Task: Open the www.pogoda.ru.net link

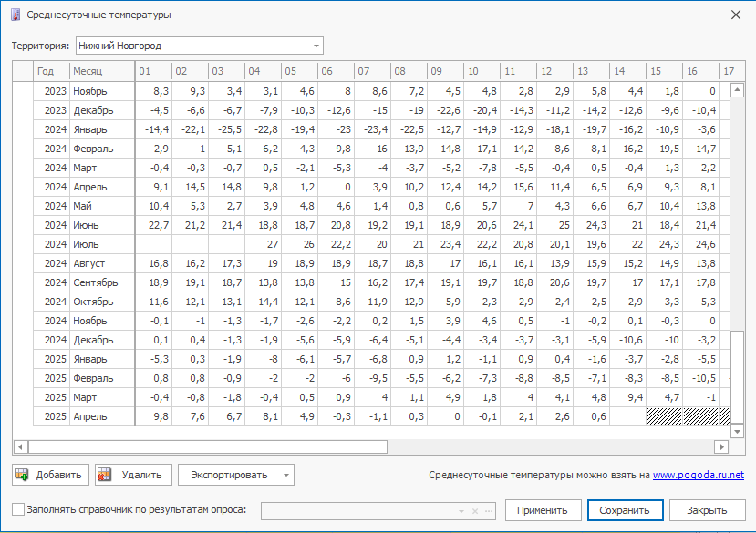Action: (x=699, y=475)
